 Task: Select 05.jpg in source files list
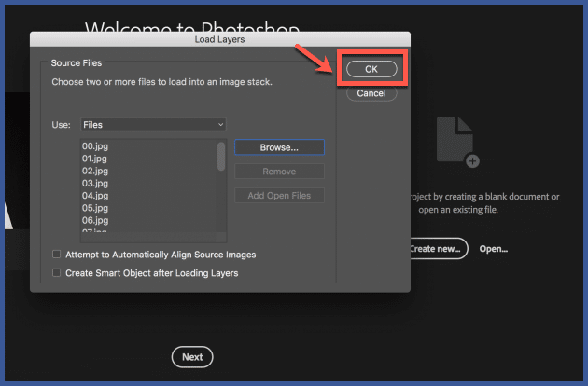click(x=95, y=208)
